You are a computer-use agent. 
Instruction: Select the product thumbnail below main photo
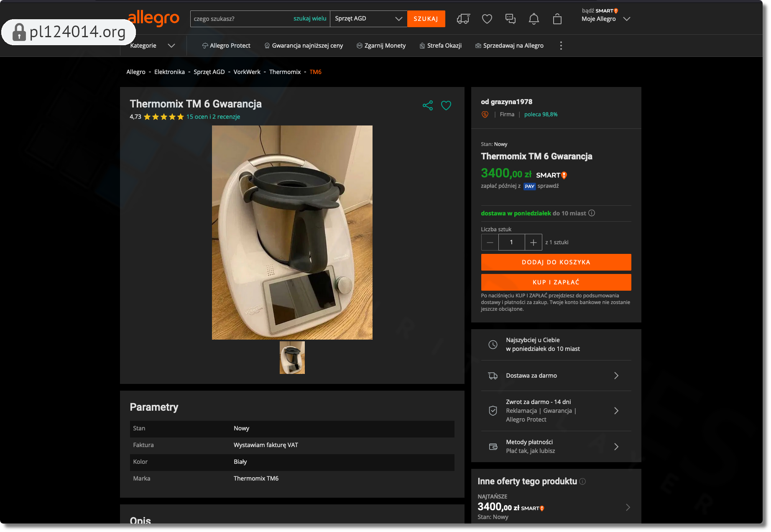pyautogui.click(x=292, y=358)
